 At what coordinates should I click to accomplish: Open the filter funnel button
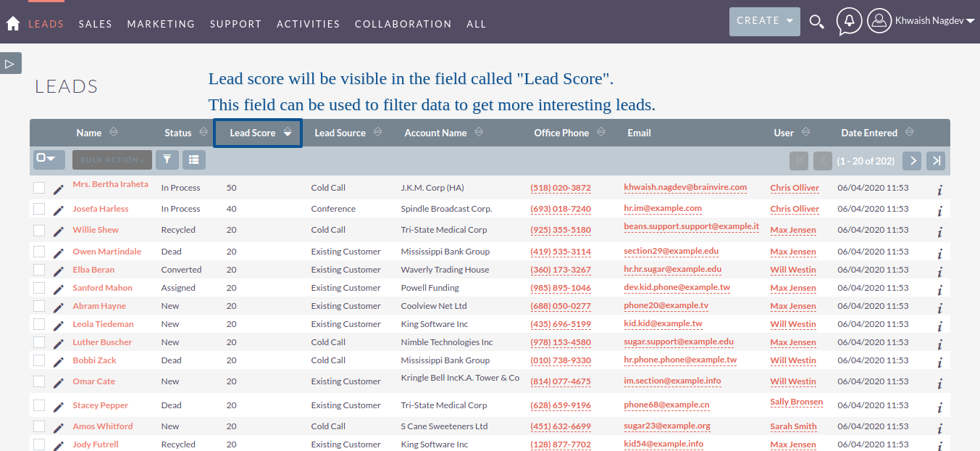(167, 160)
